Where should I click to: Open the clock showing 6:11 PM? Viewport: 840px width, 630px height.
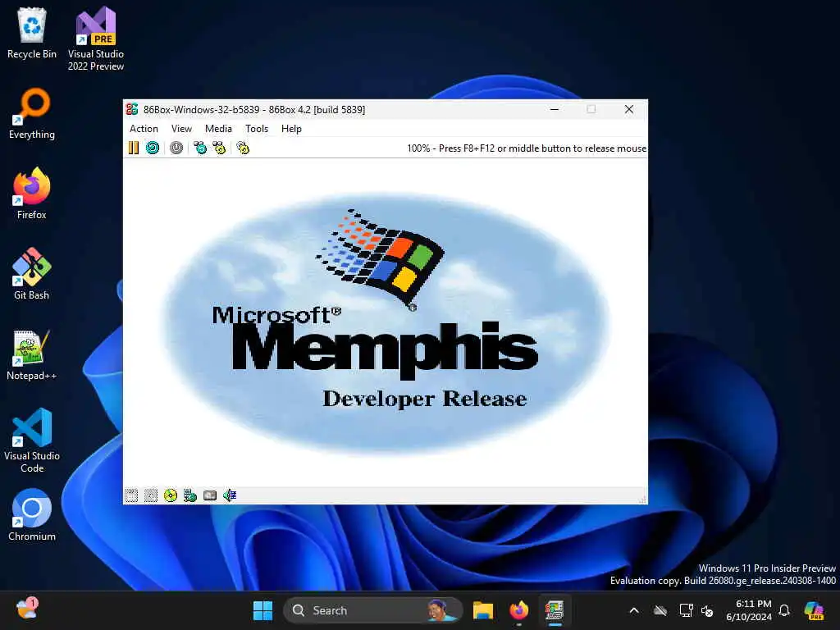click(749, 610)
